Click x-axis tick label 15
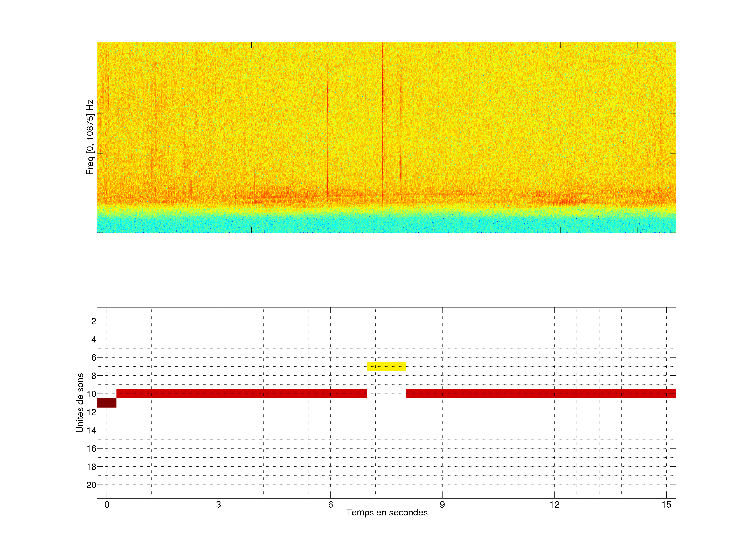Screen dimensions: 747x560 (x=666, y=505)
